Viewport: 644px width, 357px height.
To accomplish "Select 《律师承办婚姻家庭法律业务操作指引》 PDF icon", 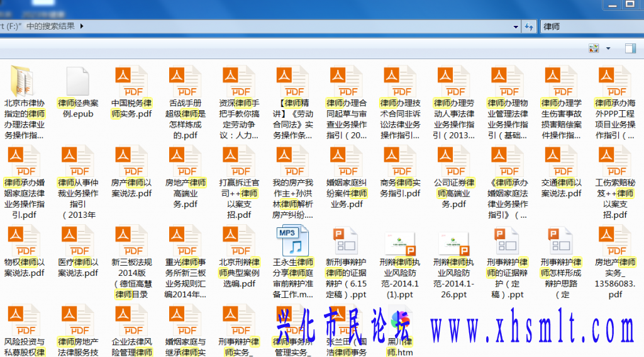I will [508, 161].
